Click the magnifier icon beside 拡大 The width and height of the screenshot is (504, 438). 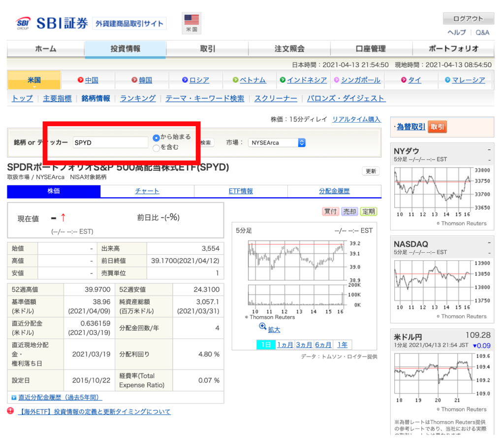(262, 326)
